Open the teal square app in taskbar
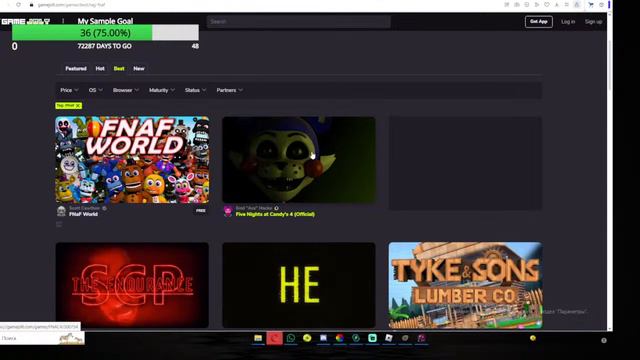Image resolution: width=640 pixels, height=360 pixels. pyautogui.click(x=372, y=338)
